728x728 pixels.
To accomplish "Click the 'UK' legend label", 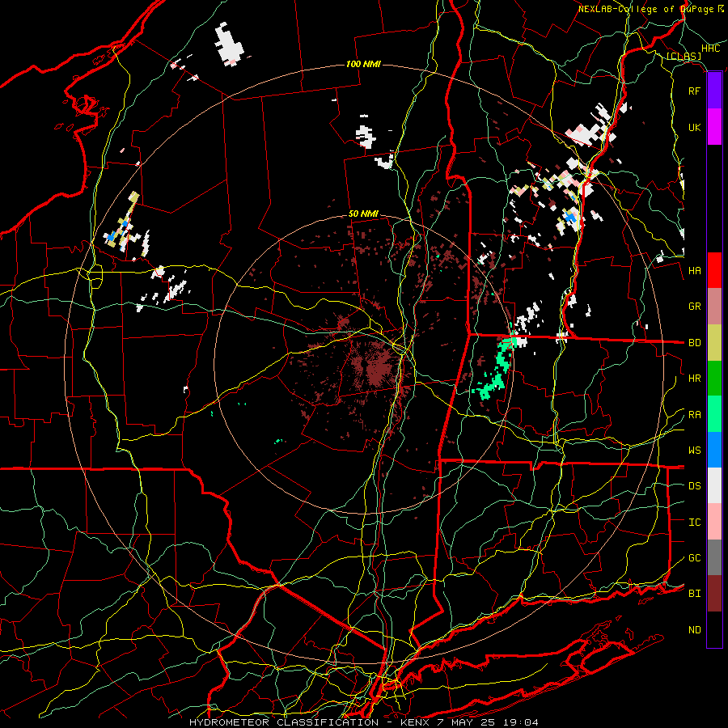I will pyautogui.click(x=694, y=127).
